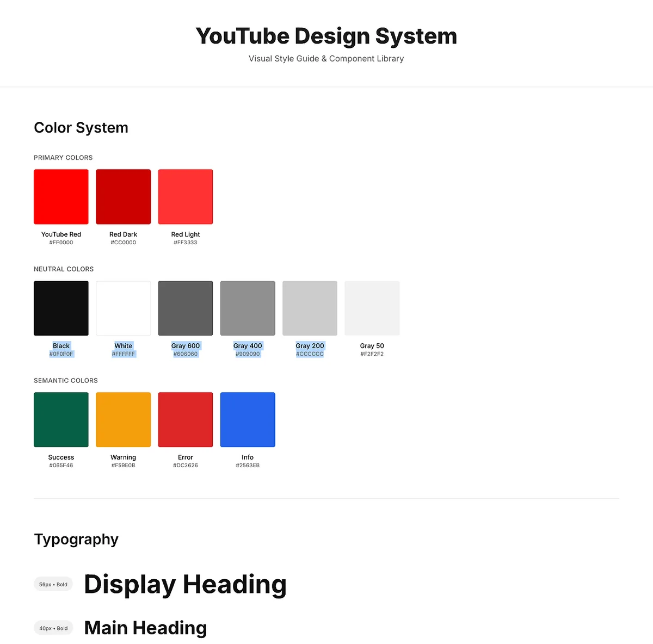Click the Display Heading sample text
The width and height of the screenshot is (653, 644).
[x=185, y=585]
